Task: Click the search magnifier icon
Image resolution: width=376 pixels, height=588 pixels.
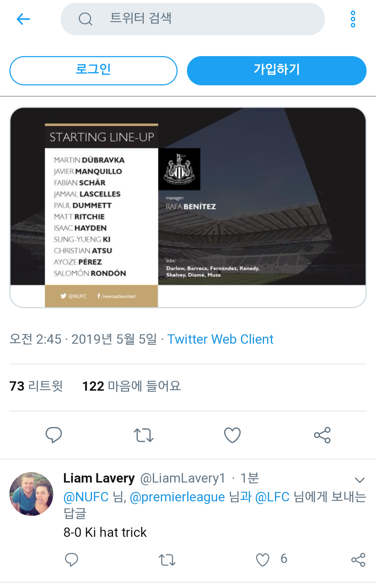Action: coord(85,19)
